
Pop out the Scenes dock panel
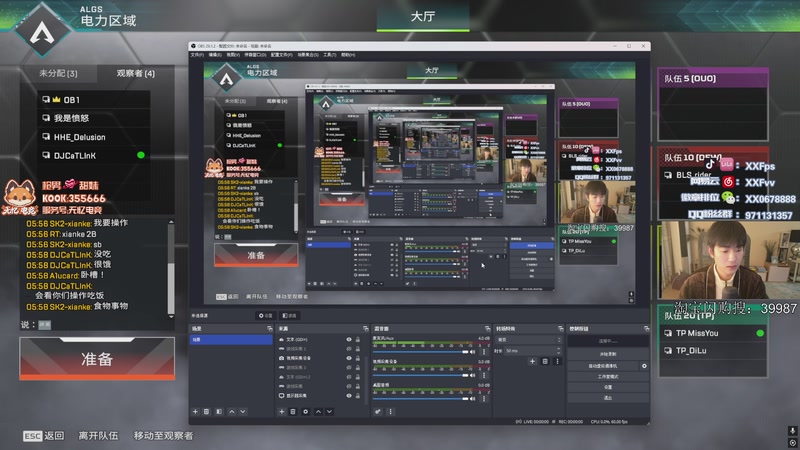pos(269,329)
